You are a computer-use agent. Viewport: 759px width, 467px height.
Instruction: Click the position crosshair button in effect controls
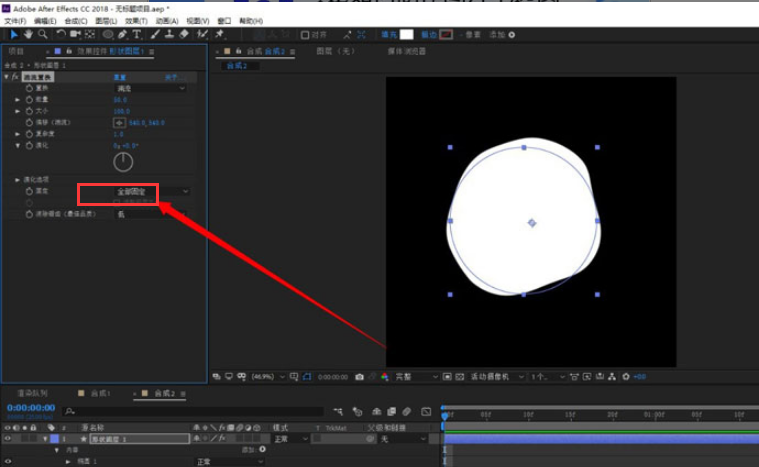click(x=119, y=123)
